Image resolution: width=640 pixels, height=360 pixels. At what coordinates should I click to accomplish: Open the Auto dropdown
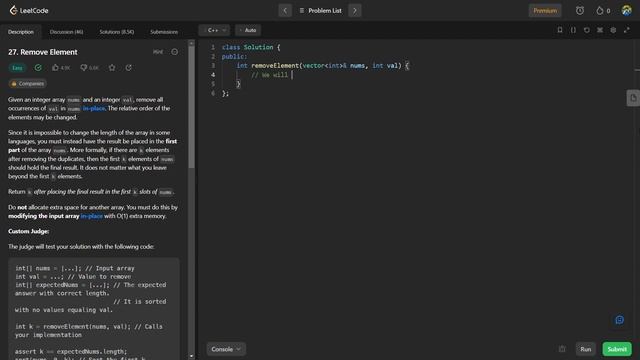248,30
